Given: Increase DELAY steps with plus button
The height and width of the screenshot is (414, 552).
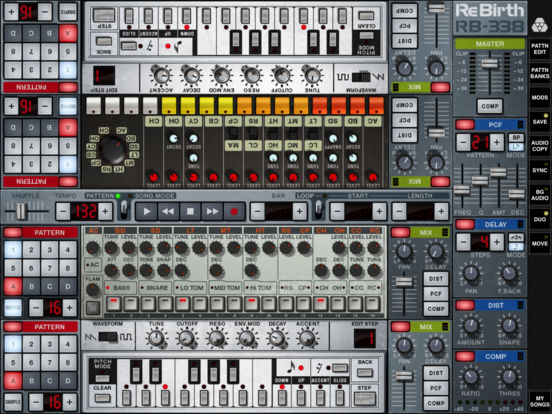Looking at the screenshot, I should 496,242.
